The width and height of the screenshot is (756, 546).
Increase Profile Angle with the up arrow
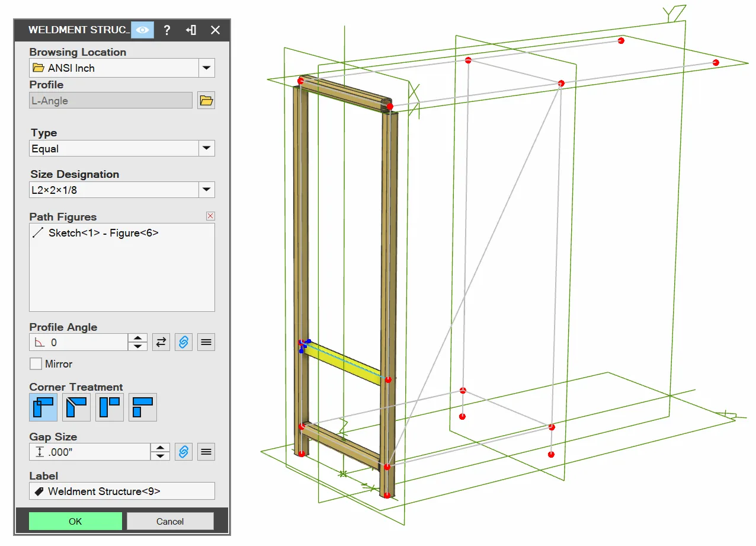click(x=138, y=339)
